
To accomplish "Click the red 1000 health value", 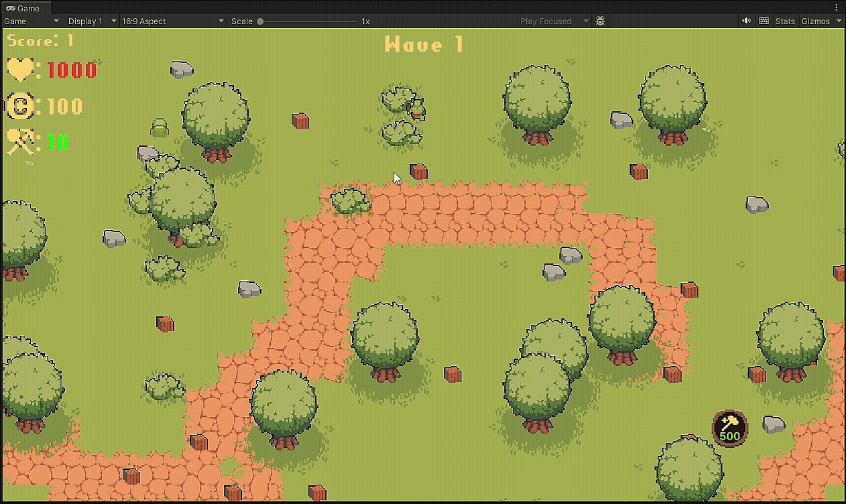I will (x=72, y=70).
